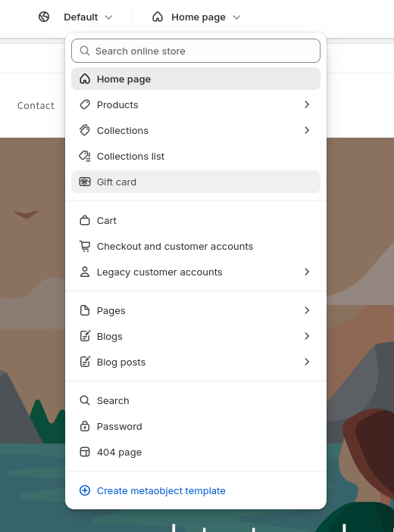Click Create metaobject template link

[161, 491]
